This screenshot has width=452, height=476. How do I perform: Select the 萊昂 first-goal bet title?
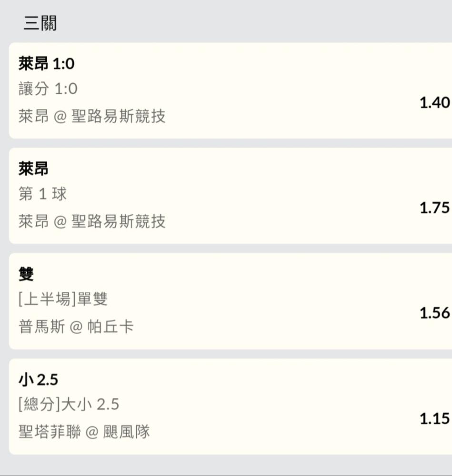[x=33, y=169]
